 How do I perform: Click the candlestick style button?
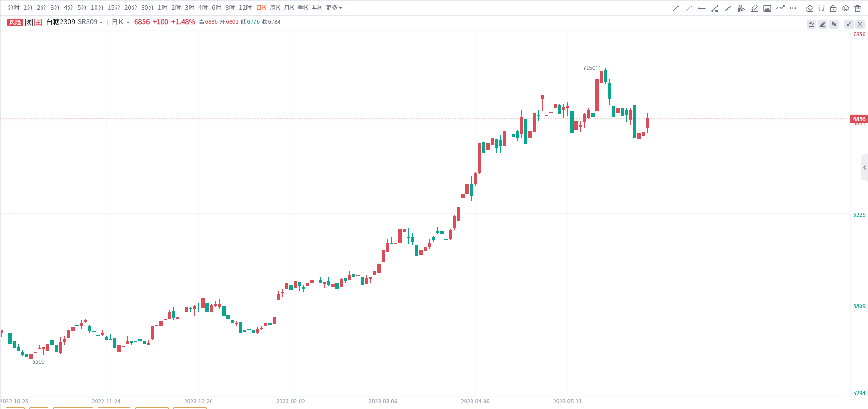pyautogui.click(x=834, y=24)
